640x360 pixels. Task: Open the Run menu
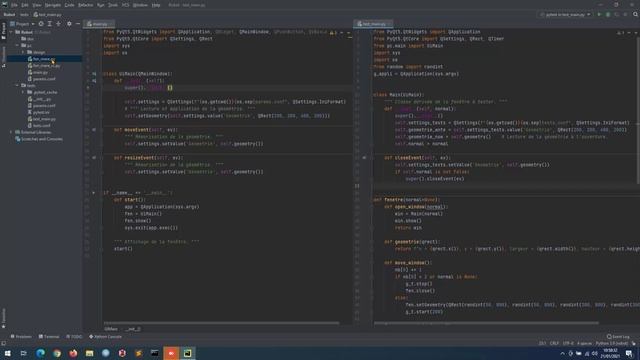point(100,5)
